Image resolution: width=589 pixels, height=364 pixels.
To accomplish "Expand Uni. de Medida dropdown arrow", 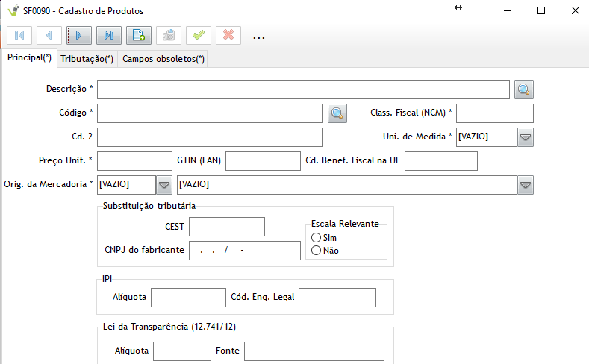I will pos(526,137).
